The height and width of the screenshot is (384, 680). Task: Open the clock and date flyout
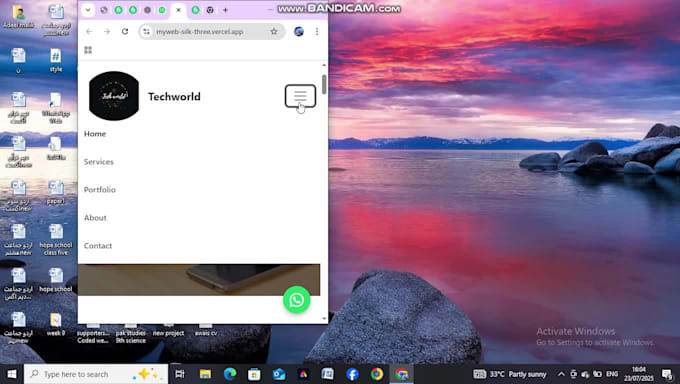coord(639,374)
